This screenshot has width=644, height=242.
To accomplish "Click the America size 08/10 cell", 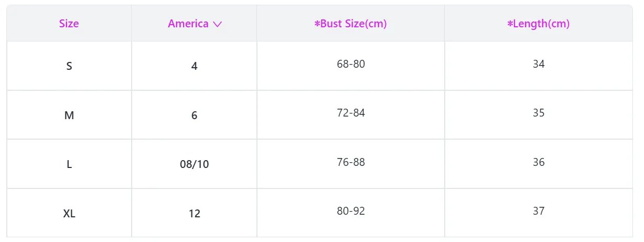I will pyautogui.click(x=195, y=164).
